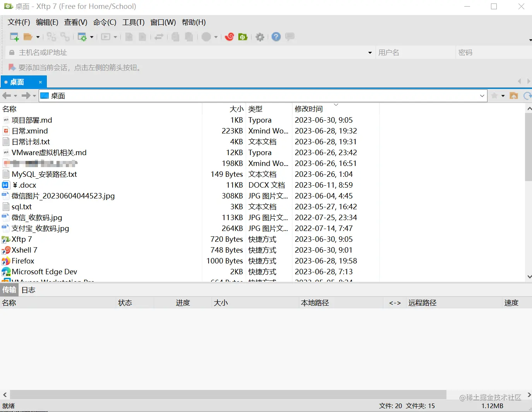Click the grey globe toolbar icon

207,37
